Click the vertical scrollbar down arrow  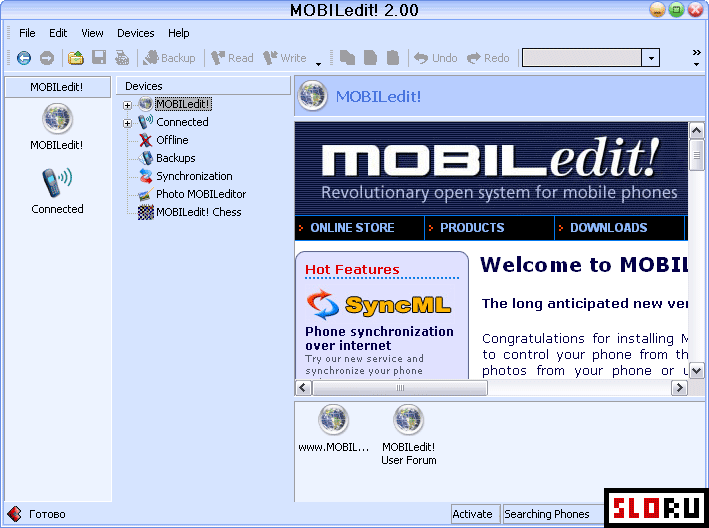pyautogui.click(x=696, y=371)
